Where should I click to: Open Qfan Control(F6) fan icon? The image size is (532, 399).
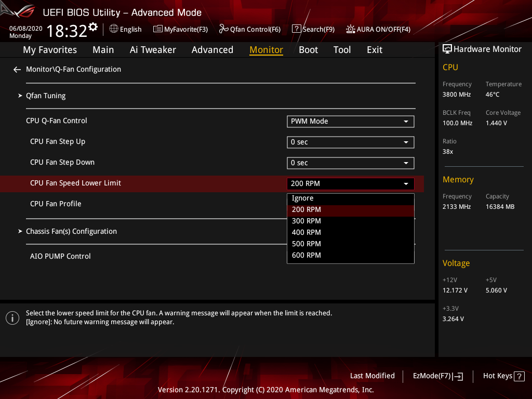coord(223,29)
